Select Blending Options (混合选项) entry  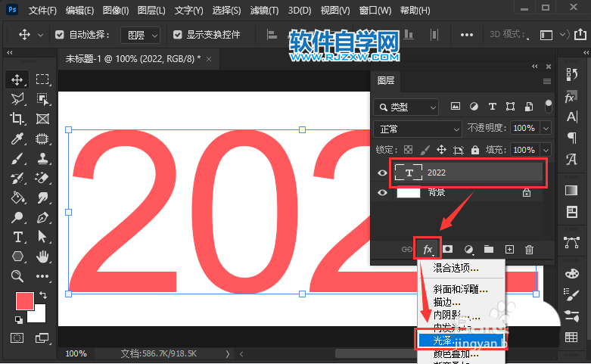tap(456, 268)
